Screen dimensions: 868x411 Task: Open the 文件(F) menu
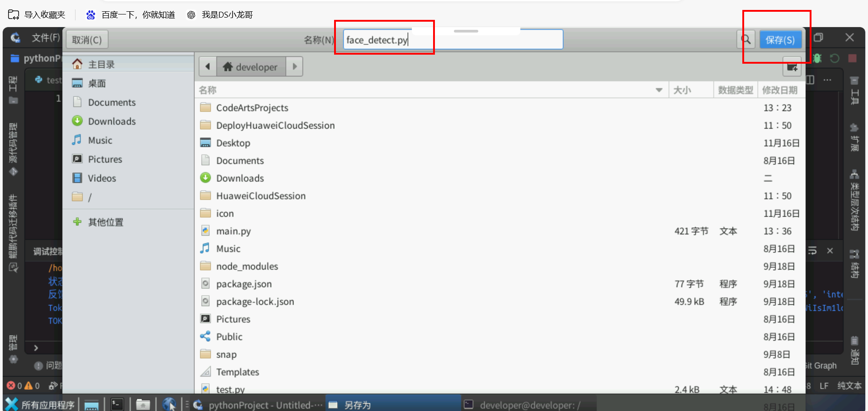45,38
